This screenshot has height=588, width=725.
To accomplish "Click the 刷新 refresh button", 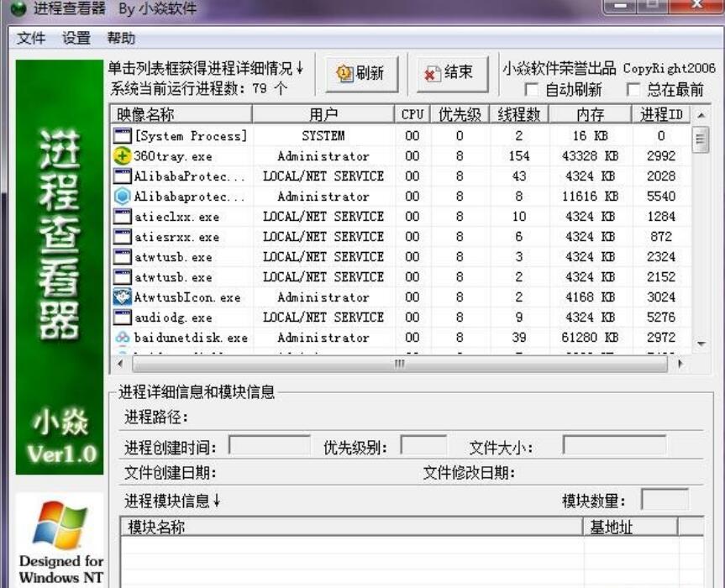I will coord(361,74).
